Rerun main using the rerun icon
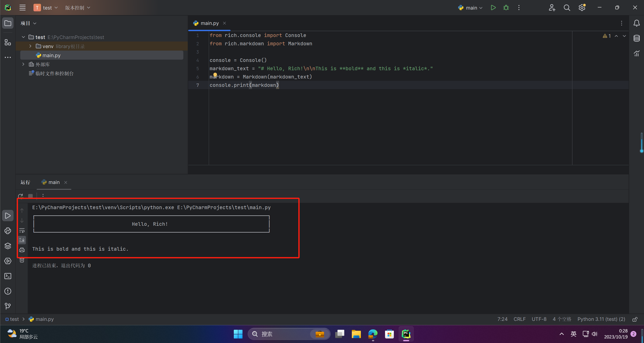 21,196
